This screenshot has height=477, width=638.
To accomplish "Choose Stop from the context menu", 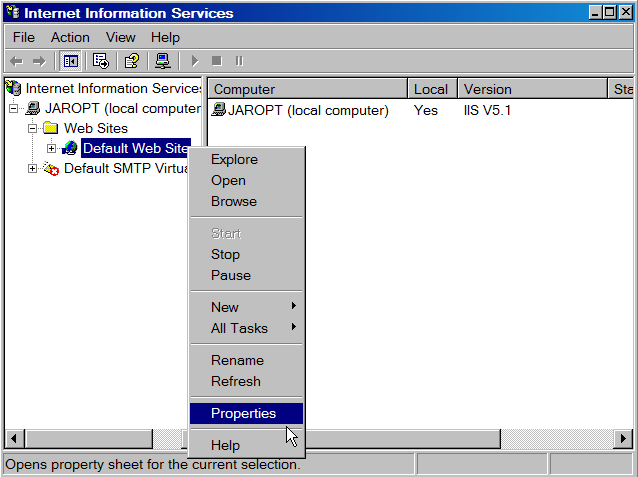I will click(247, 254).
